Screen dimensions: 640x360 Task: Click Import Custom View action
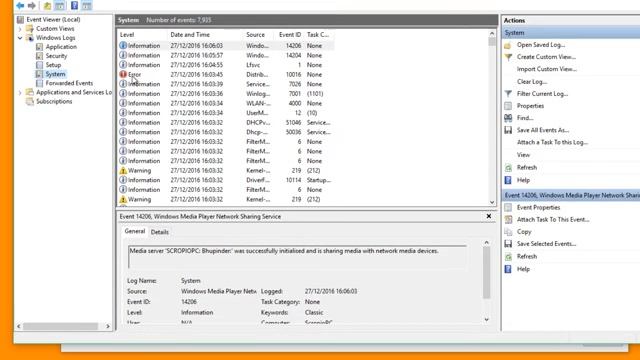tap(547, 69)
